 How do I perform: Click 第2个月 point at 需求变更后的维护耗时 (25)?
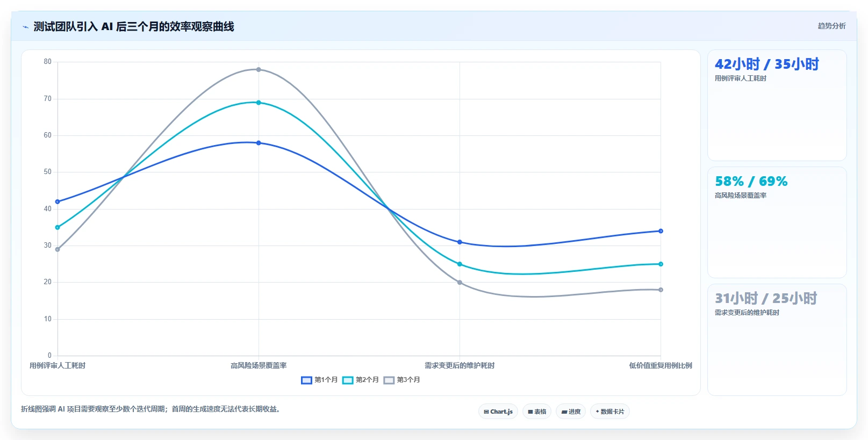click(x=460, y=264)
